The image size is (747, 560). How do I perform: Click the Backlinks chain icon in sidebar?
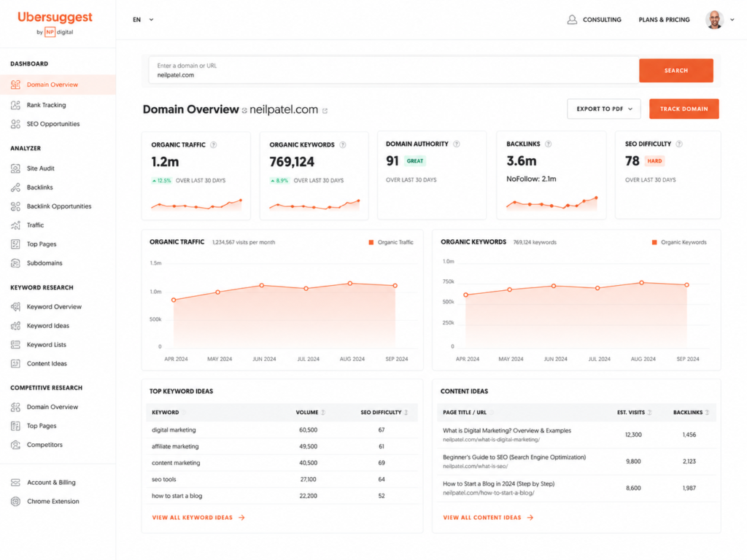click(16, 187)
